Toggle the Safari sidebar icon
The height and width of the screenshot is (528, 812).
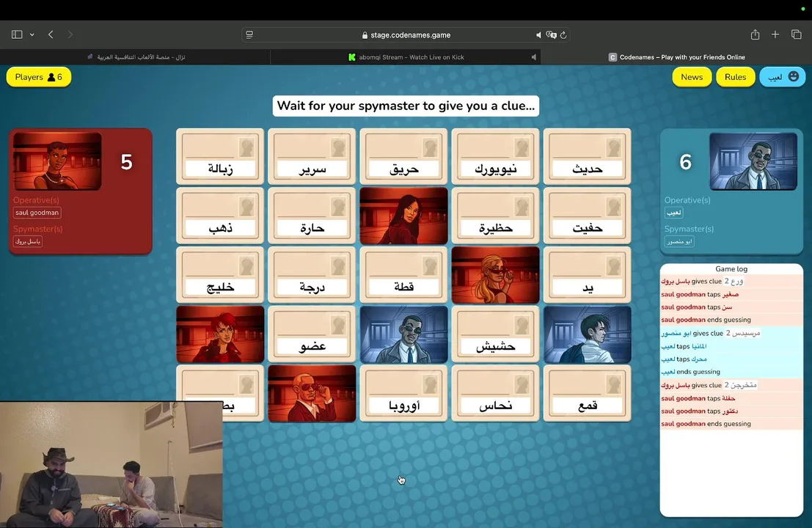coord(17,34)
